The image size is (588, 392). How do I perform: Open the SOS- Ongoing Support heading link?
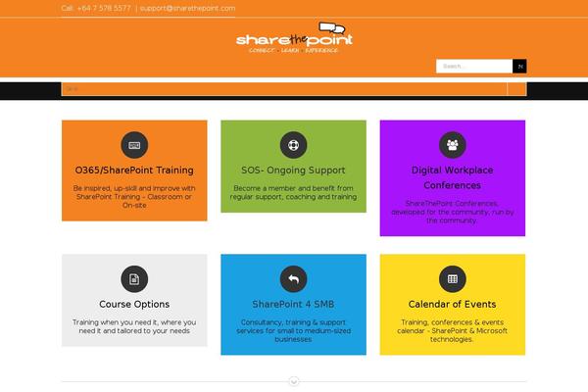[293, 171]
